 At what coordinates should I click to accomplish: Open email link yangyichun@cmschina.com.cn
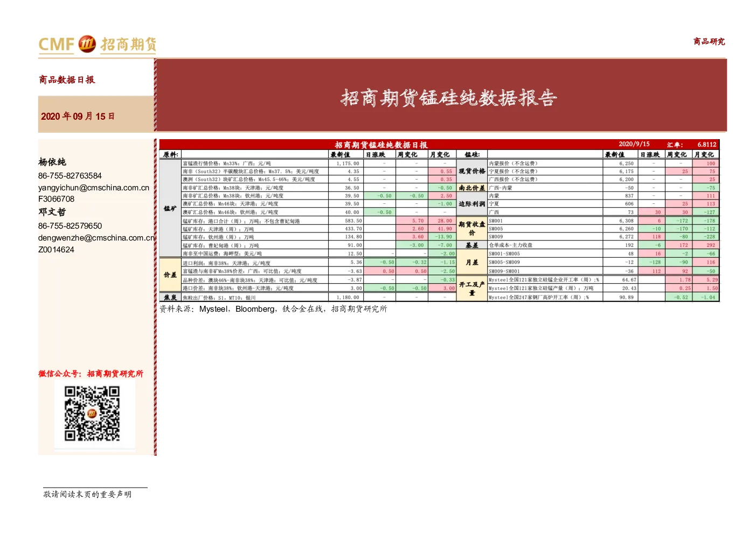94,188
